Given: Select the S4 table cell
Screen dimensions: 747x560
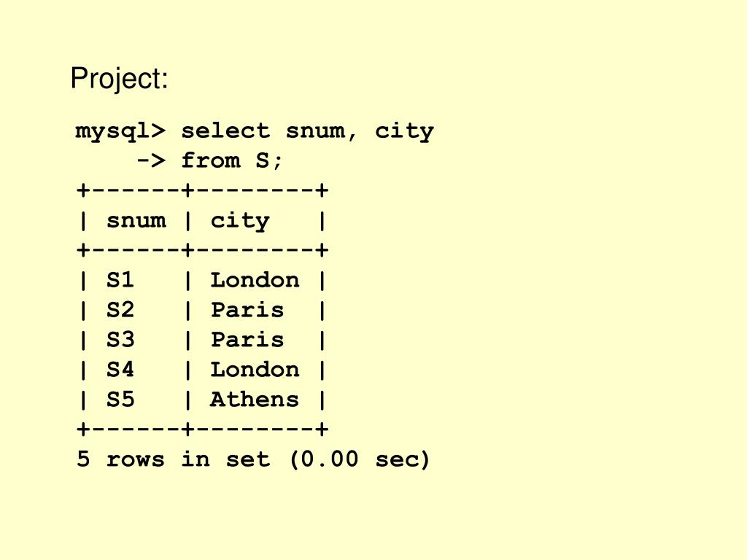Looking at the screenshot, I should click(x=120, y=370).
